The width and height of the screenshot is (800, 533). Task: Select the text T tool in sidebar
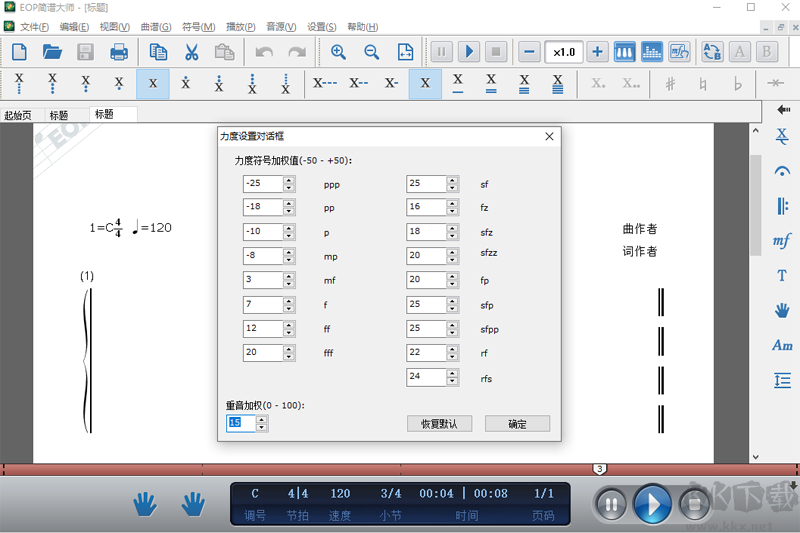[x=782, y=276]
